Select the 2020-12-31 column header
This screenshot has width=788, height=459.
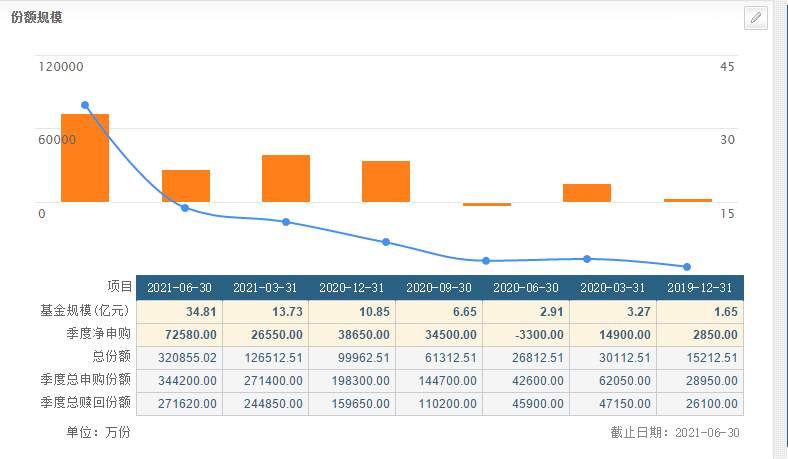pos(353,287)
